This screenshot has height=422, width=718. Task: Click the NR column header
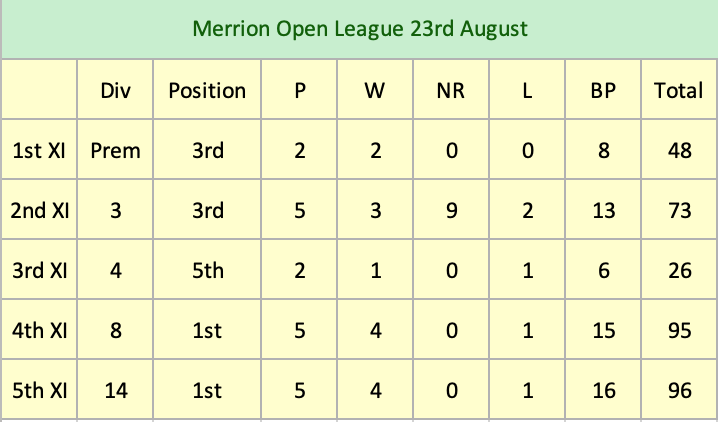pos(450,90)
